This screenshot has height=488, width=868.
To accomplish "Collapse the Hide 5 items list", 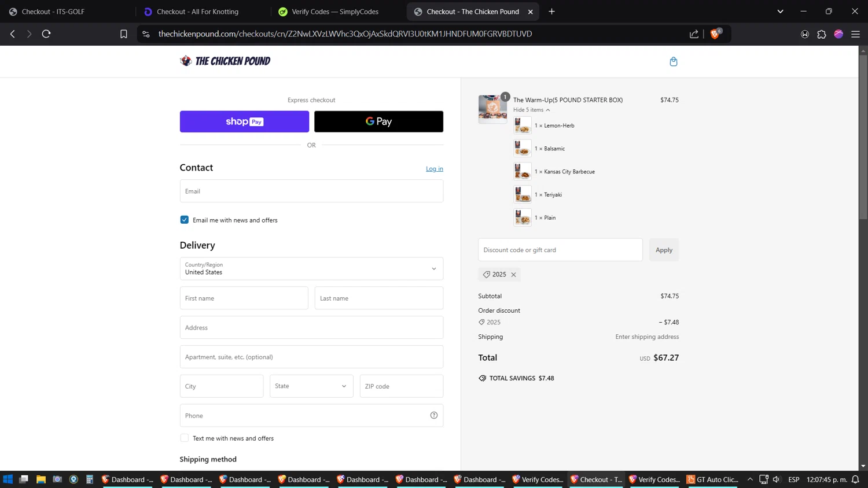I will [531, 110].
